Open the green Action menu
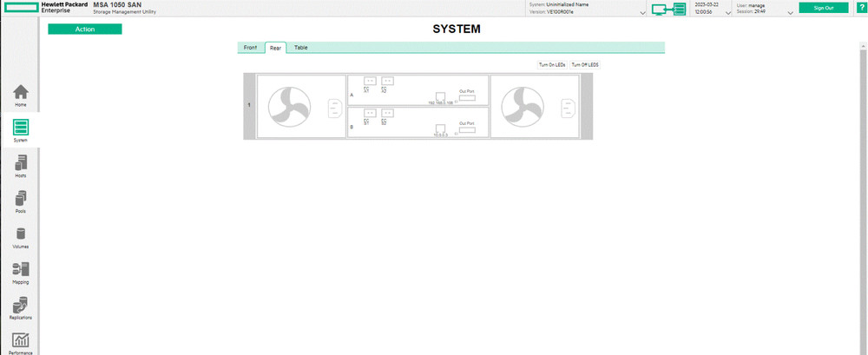The width and height of the screenshot is (868, 355). (85, 29)
